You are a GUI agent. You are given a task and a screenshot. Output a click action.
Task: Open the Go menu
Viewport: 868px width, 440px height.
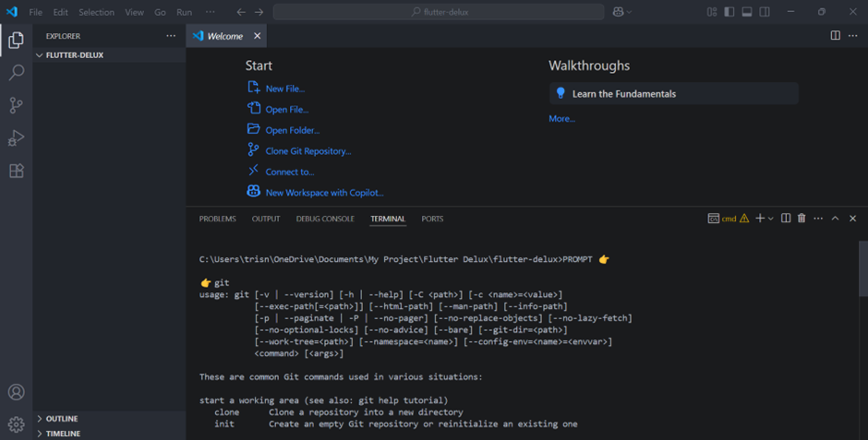coord(160,12)
